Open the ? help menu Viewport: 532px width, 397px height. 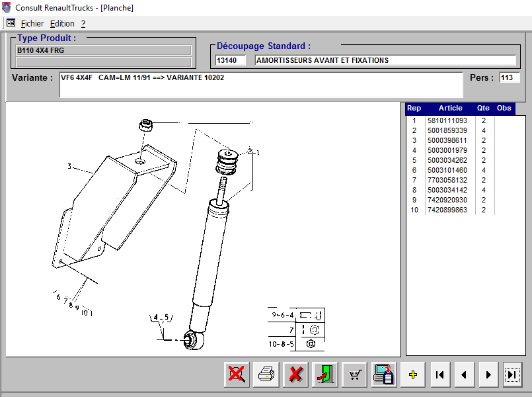(83, 23)
